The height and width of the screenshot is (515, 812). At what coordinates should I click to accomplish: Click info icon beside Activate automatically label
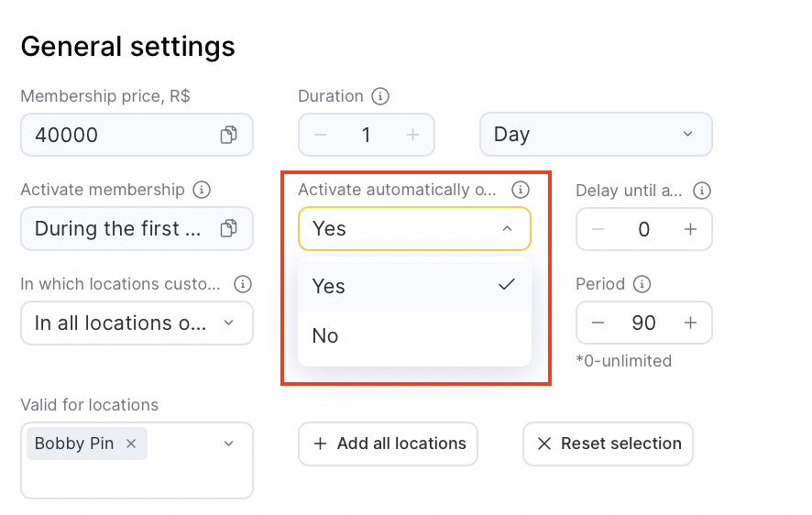click(x=521, y=190)
